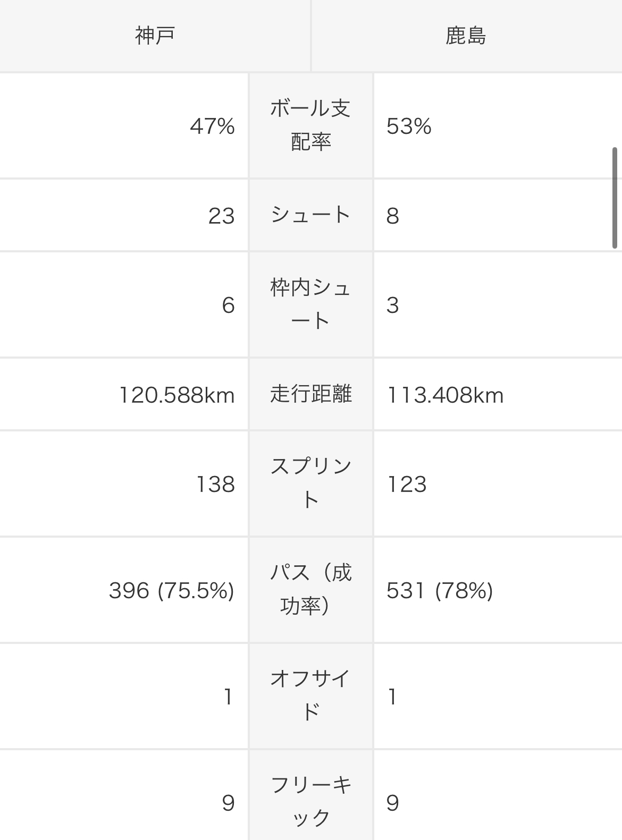Viewport: 622px width, 840px height.
Task: Click the 走行距離 row label
Action: point(310,395)
